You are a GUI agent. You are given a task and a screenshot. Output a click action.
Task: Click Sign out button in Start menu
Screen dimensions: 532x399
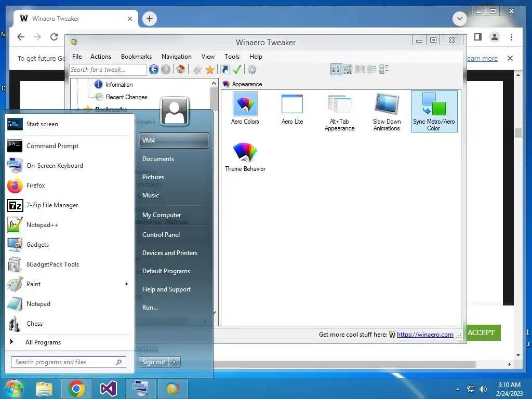pos(154,362)
